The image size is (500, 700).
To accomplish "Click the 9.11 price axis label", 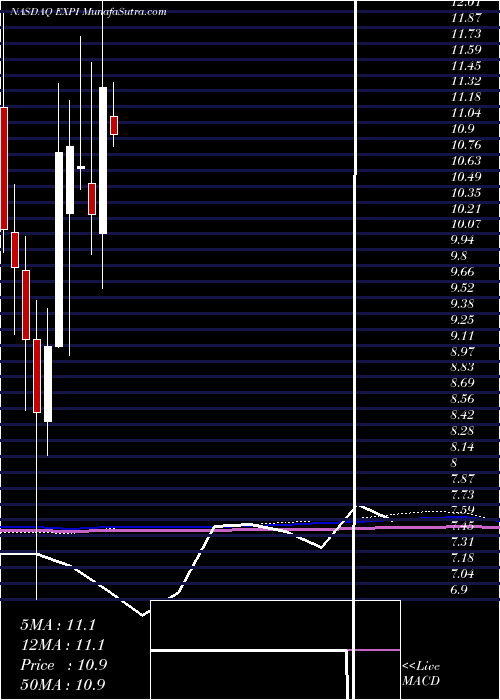I will pos(462,336).
